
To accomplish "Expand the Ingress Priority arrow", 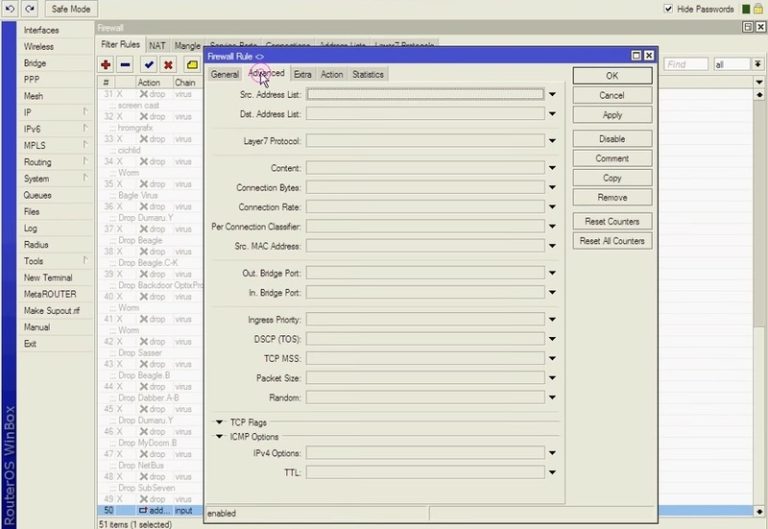I will point(552,319).
